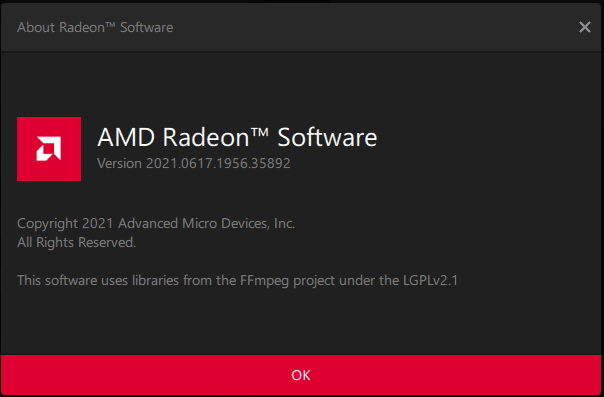This screenshot has width=604, height=397.
Task: Click the Copyright 2021 line
Action: pyautogui.click(x=156, y=223)
